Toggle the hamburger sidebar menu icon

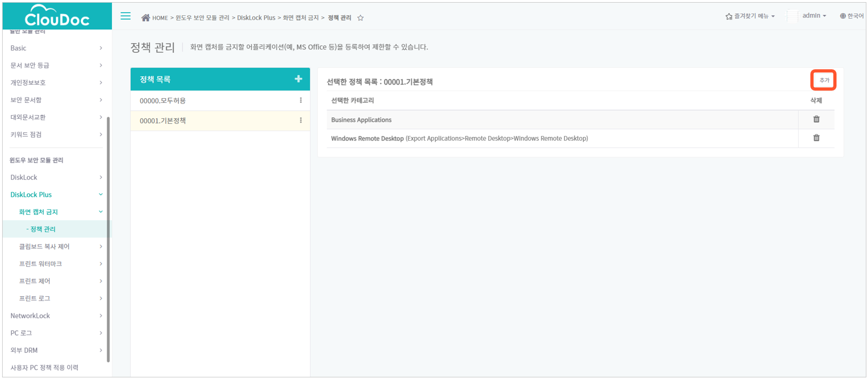pos(125,16)
